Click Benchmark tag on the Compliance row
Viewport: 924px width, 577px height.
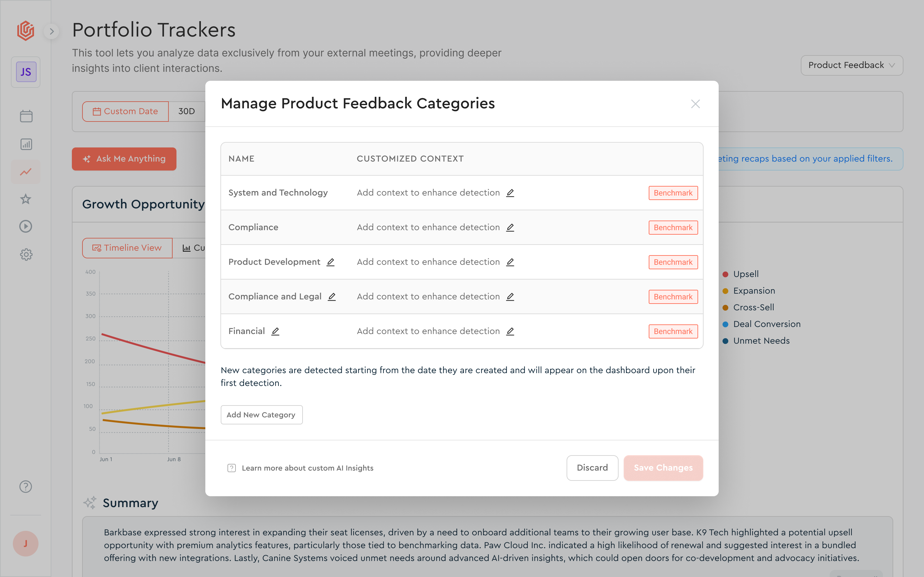(673, 228)
